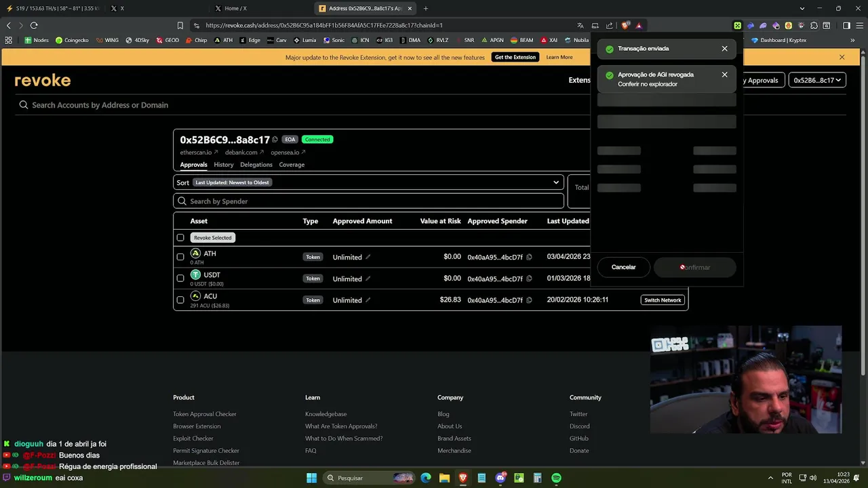Open the Coingecko bookmark
Viewport: 868px width, 488px height.
72,40
